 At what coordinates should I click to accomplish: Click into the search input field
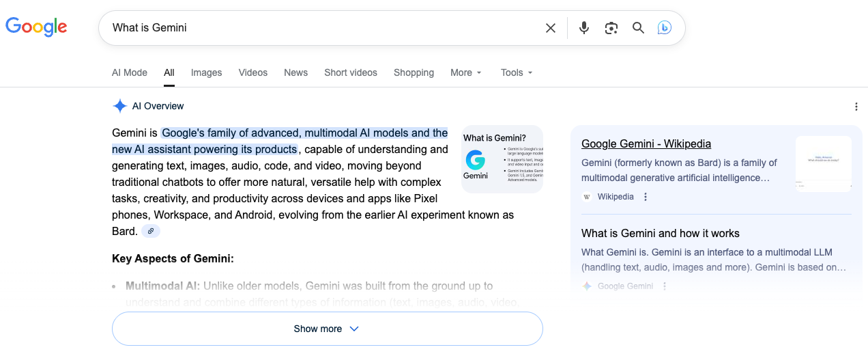321,28
